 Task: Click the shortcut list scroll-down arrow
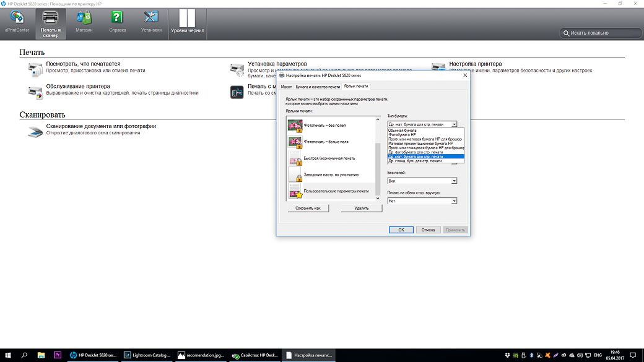pos(378,198)
